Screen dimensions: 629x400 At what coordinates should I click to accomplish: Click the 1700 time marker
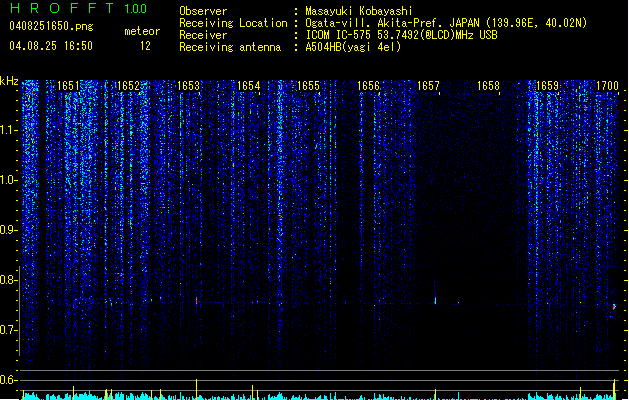pyautogui.click(x=607, y=86)
